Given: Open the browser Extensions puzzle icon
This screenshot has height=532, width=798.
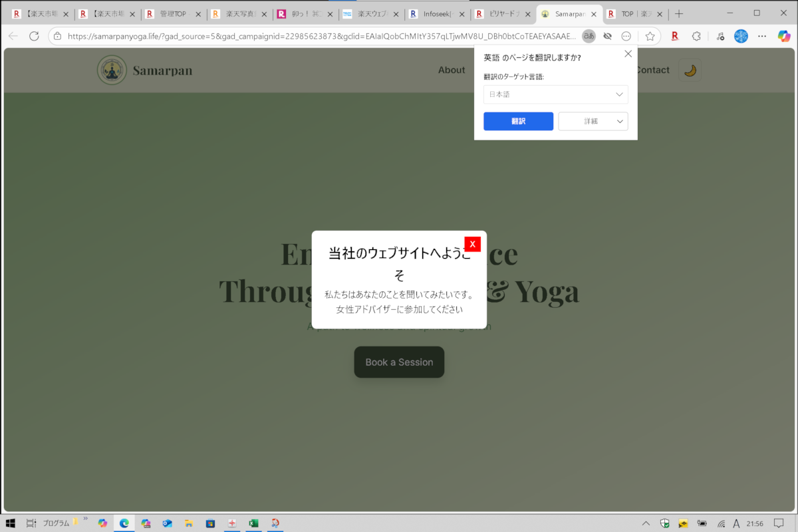Looking at the screenshot, I should click(x=696, y=36).
